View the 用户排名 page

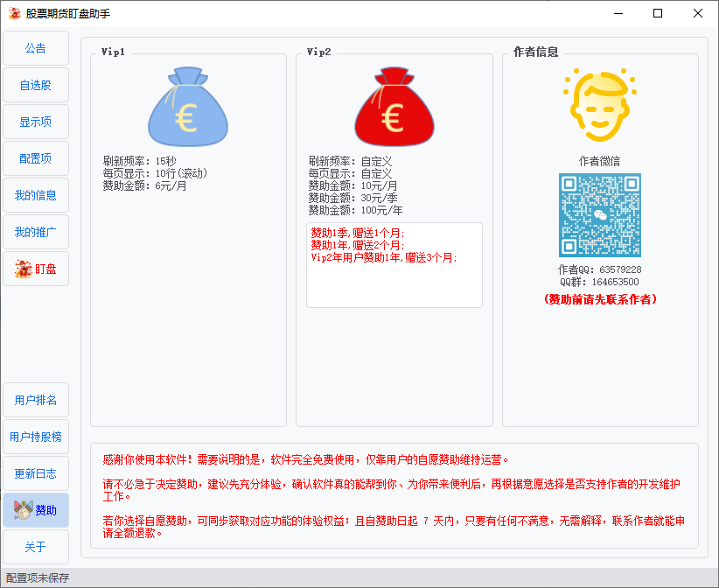[36, 400]
